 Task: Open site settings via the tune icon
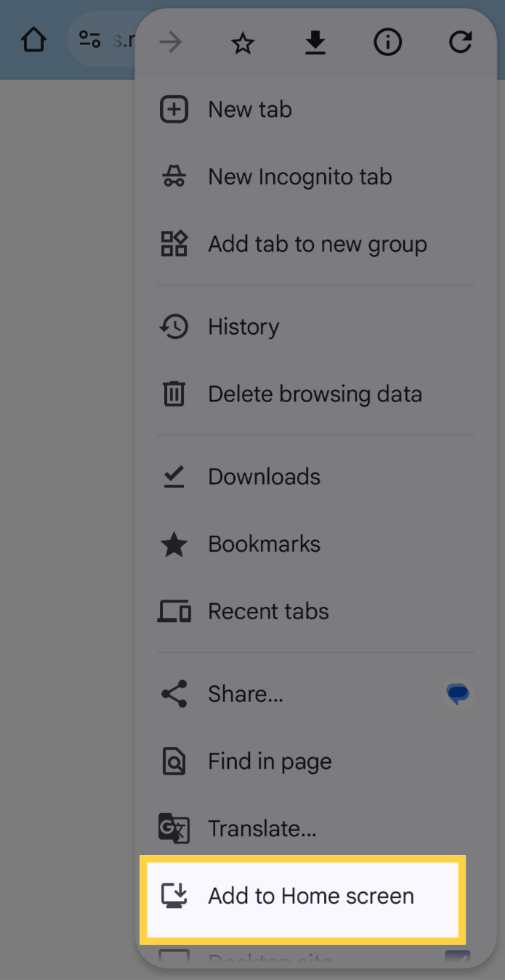(90, 39)
